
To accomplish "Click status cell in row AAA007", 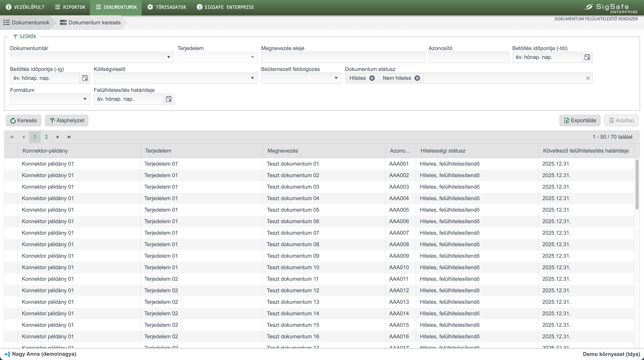I will [x=477, y=233].
